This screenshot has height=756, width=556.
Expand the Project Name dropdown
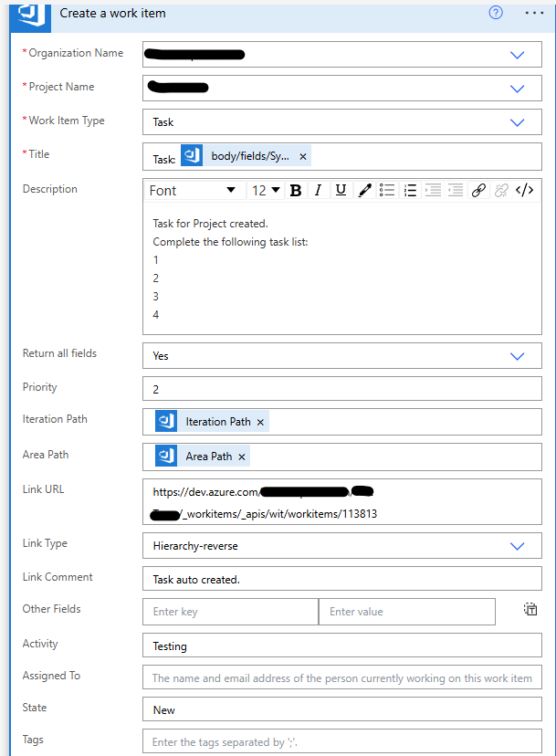tap(517, 89)
